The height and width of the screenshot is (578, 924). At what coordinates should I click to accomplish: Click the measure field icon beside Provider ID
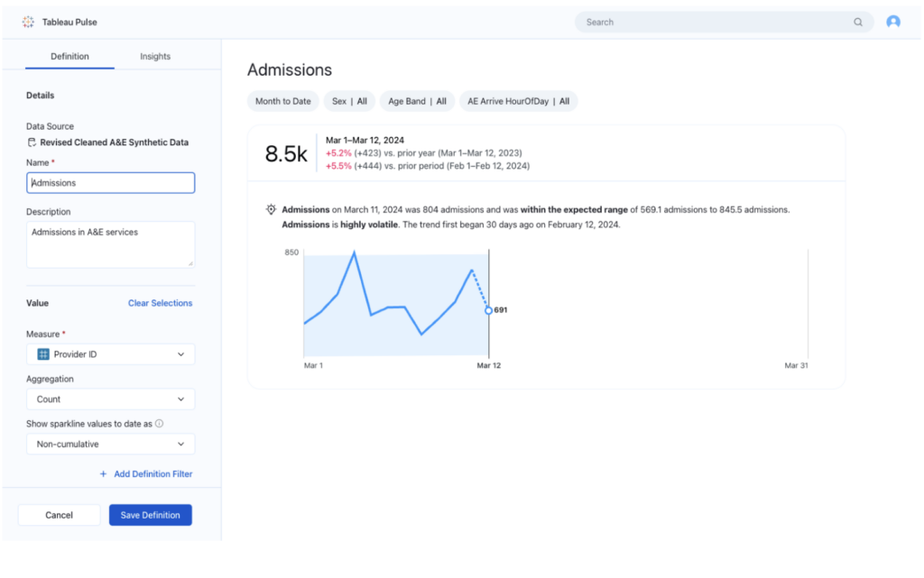pyautogui.click(x=42, y=353)
